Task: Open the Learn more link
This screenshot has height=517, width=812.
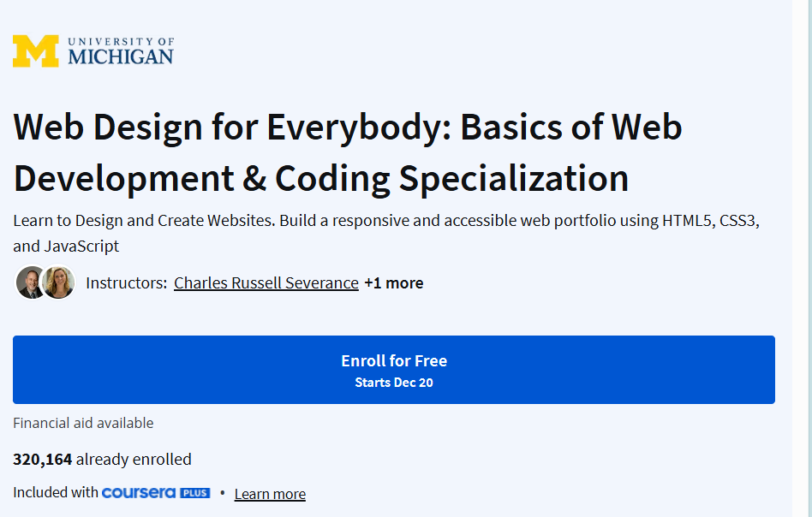Action: coord(270,494)
